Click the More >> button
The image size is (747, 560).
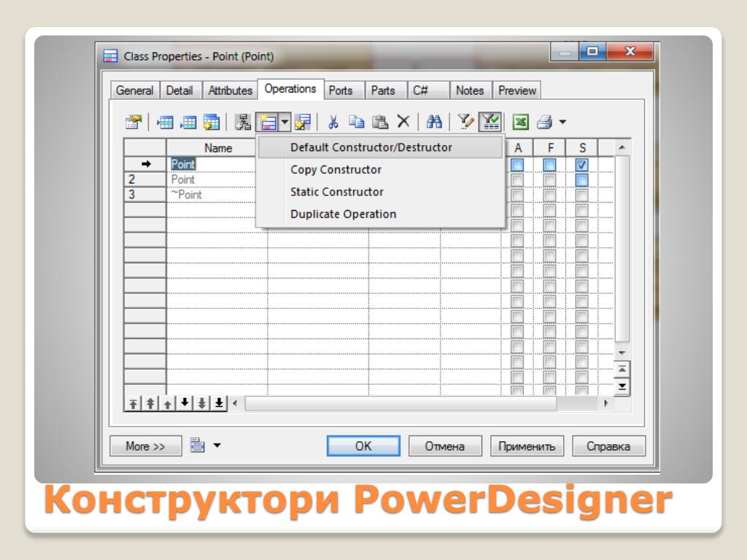click(145, 446)
